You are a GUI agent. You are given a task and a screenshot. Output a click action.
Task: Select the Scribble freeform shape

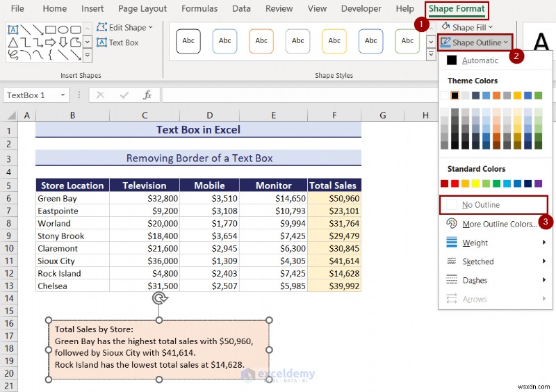(13, 55)
